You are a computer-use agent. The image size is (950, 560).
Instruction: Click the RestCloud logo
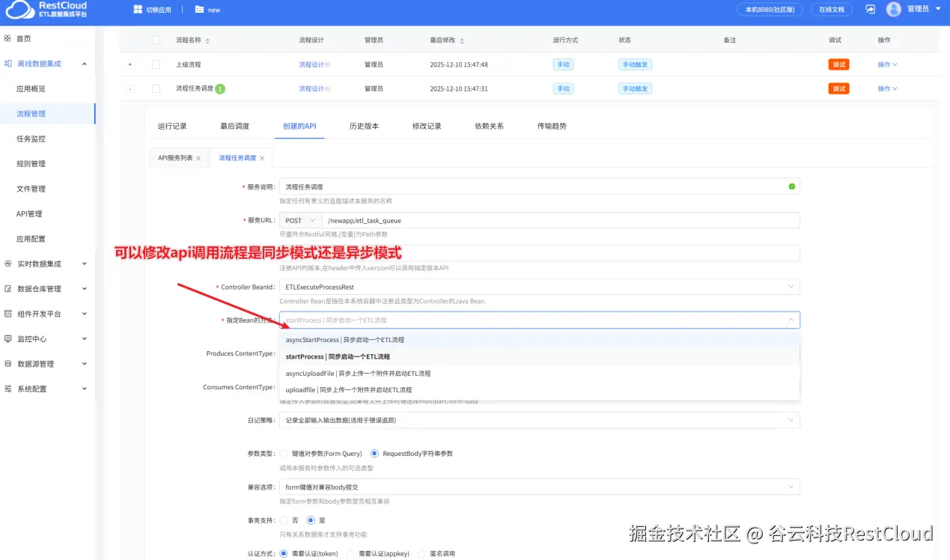[x=46, y=10]
